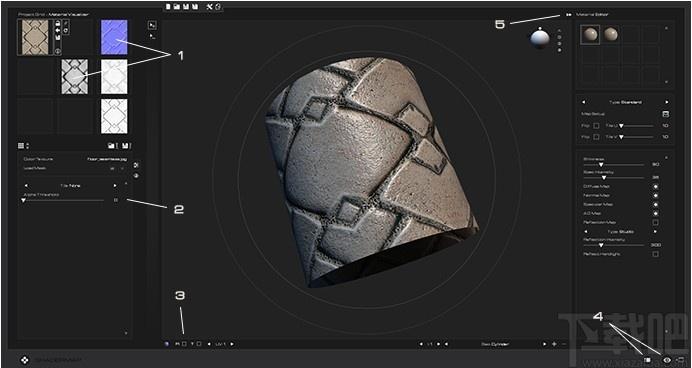Toggle the Diffuse Map checkbox
This screenshot has height=368, width=692.
(656, 187)
